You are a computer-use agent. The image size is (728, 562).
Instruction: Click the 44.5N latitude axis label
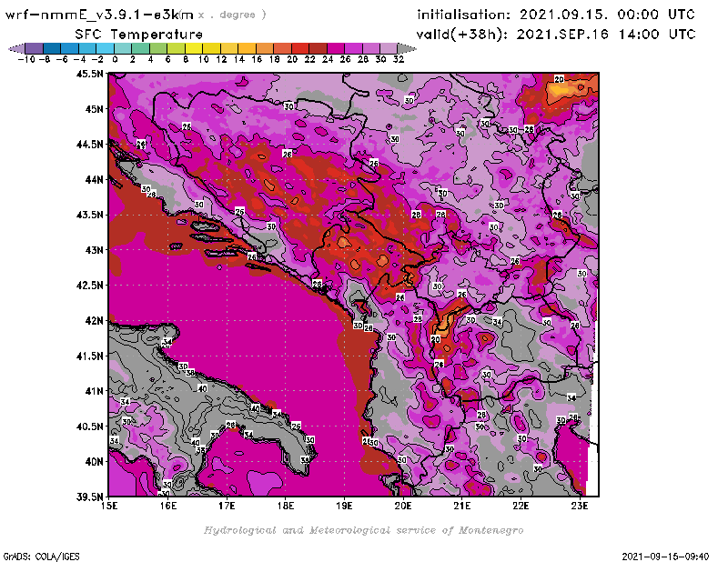[89, 145]
